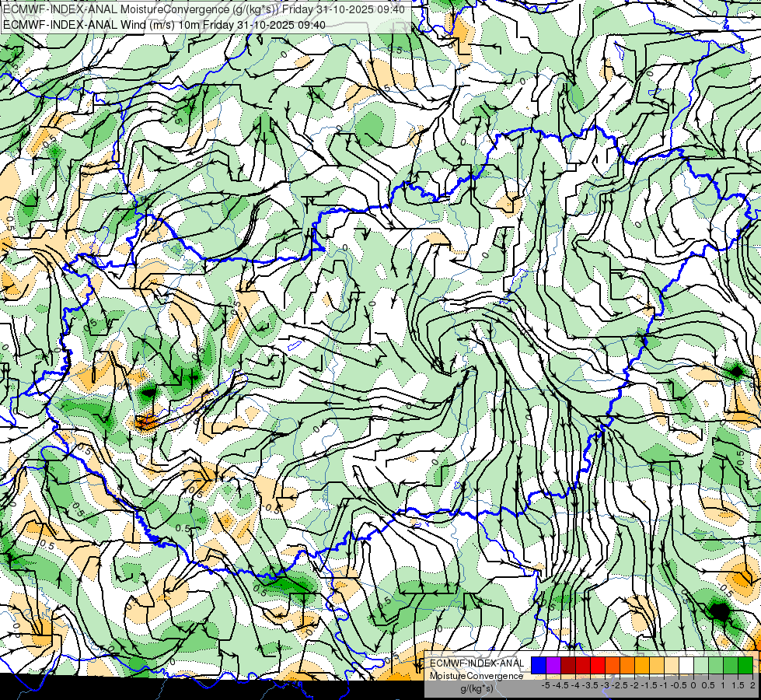This screenshot has width=761, height=700.
Task: Click the positive 0.5 legend scale value
Action: (x=708, y=685)
